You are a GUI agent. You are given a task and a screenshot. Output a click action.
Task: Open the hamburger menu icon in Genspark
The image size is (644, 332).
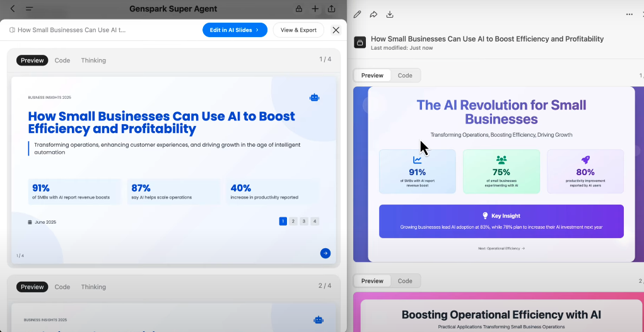pos(29,9)
